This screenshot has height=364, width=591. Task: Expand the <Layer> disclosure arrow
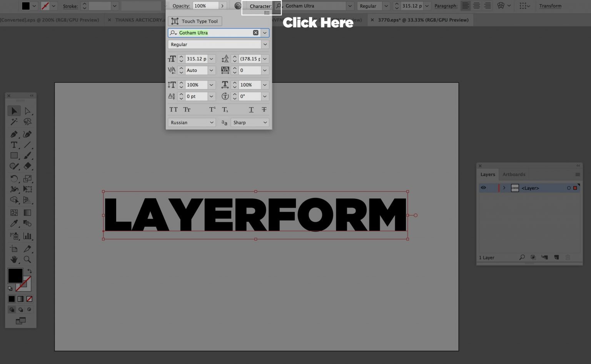tap(504, 188)
